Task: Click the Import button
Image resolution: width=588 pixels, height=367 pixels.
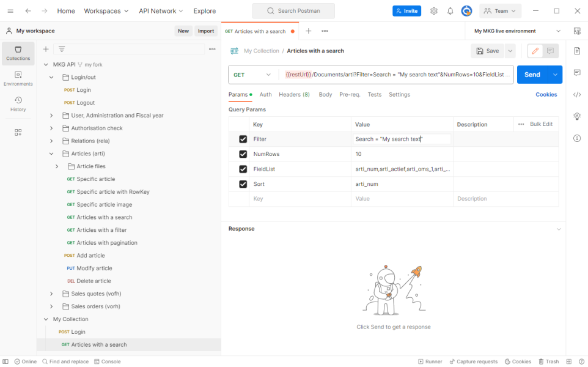Action: (206, 31)
